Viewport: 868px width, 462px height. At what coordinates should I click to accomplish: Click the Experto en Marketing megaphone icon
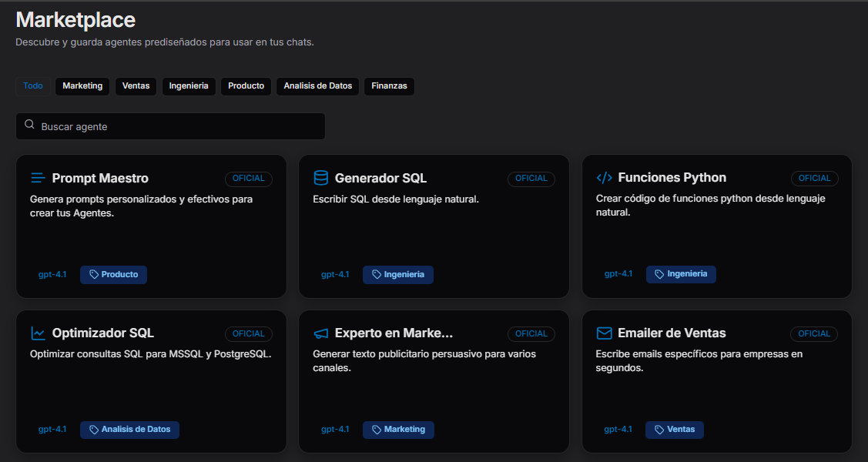320,333
